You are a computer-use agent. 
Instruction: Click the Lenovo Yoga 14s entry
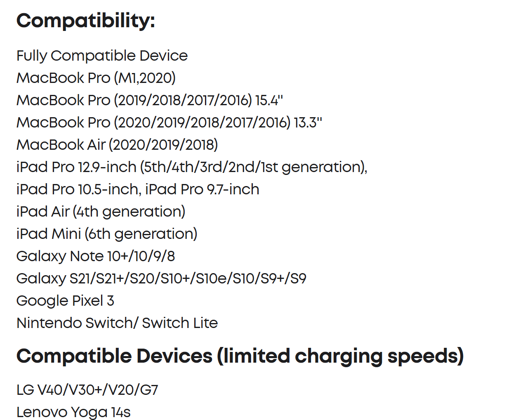point(73,412)
